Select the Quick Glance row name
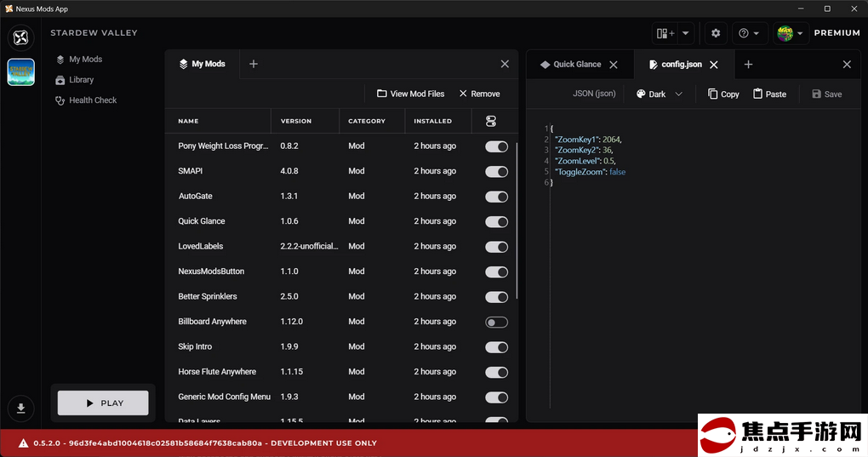868x457 pixels. [x=202, y=221]
